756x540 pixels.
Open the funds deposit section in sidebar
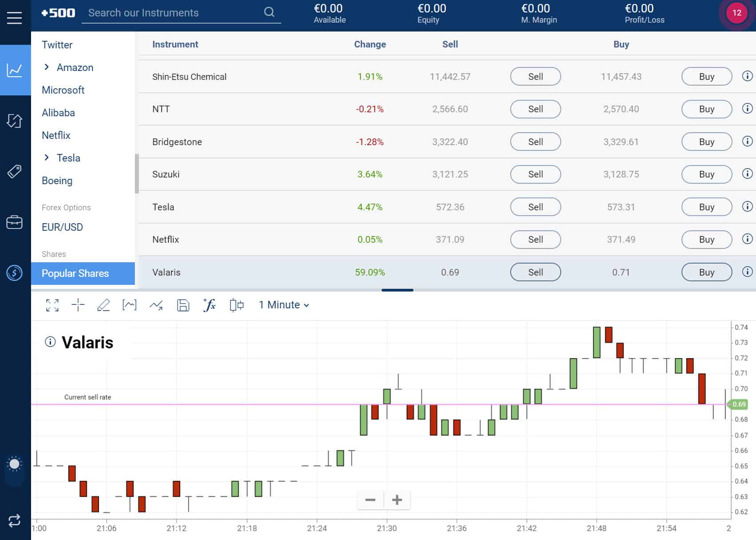15,272
